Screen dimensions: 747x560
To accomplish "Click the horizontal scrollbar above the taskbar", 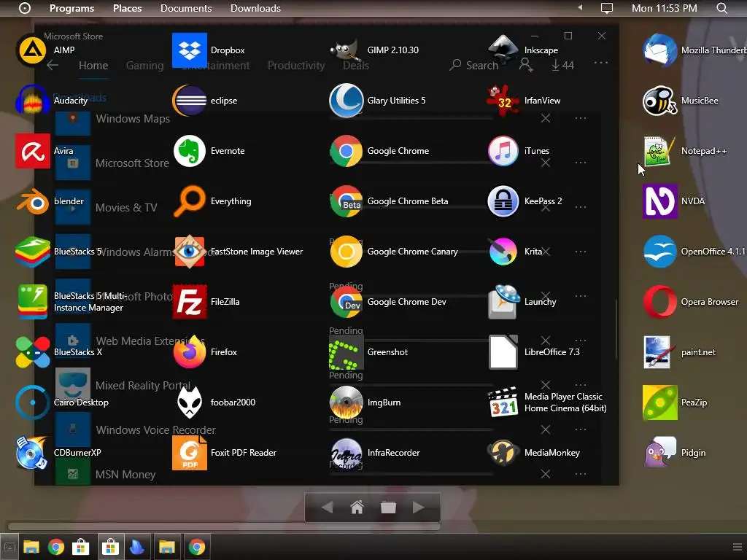I will pos(224,526).
